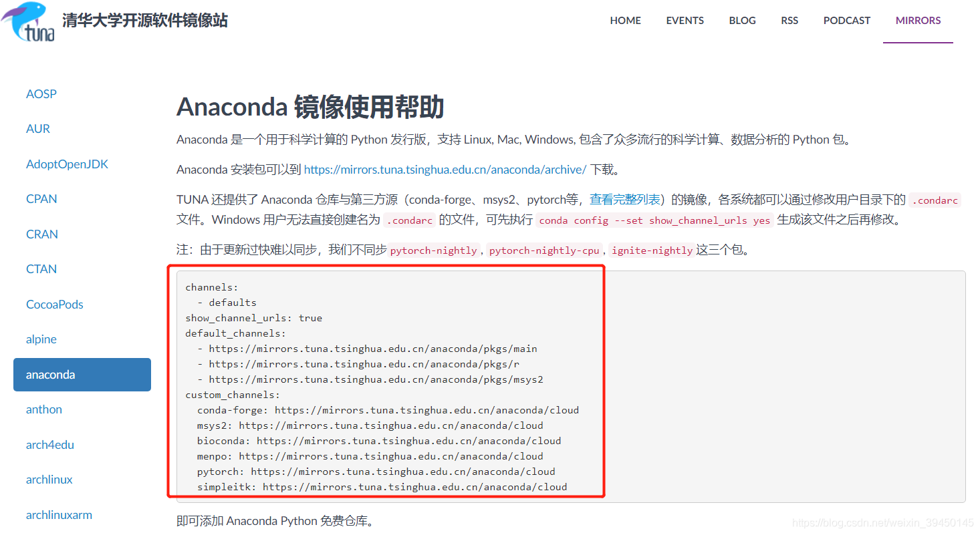Open the EVENTS menu item
The image size is (980, 535).
pos(685,21)
